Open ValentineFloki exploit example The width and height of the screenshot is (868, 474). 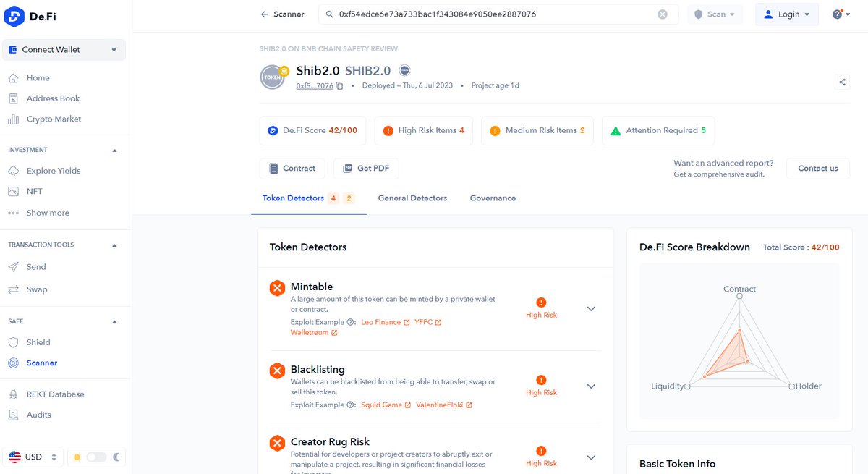point(444,405)
